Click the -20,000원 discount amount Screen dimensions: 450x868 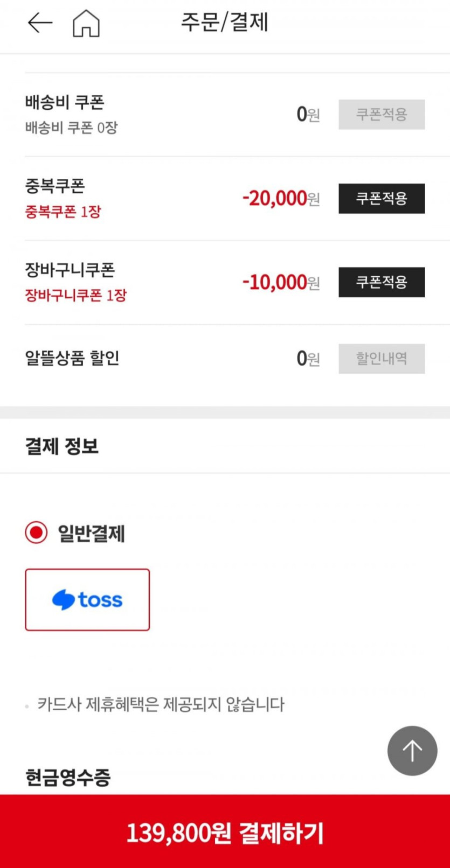click(281, 198)
